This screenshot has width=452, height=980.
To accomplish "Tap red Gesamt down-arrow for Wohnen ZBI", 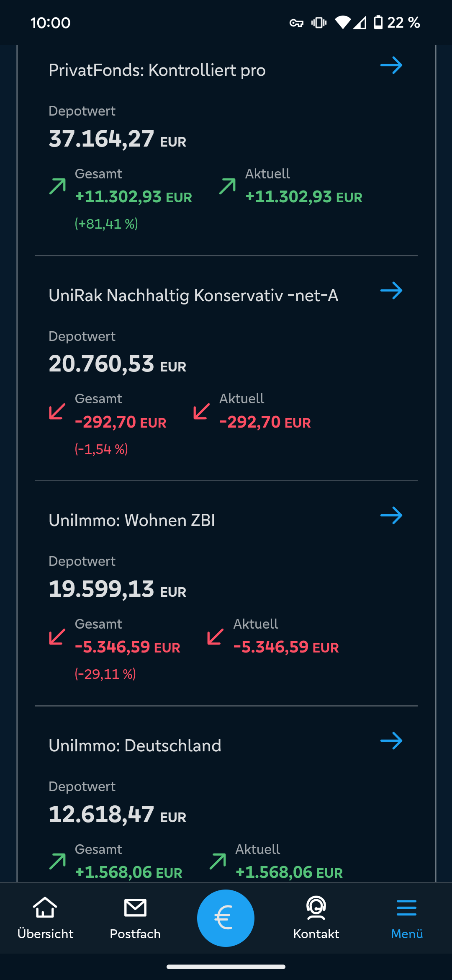I will click(x=57, y=637).
